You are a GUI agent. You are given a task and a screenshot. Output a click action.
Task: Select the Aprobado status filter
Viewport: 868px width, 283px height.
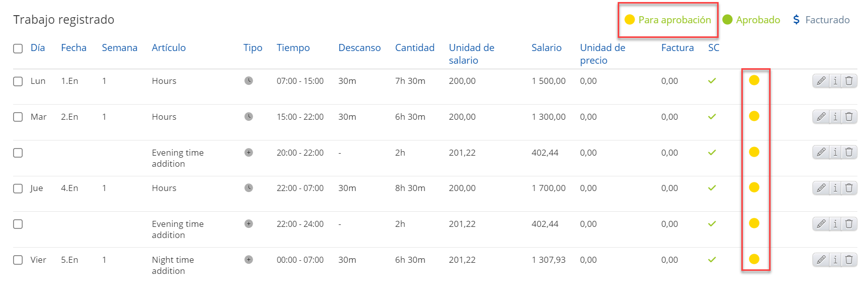pyautogui.click(x=751, y=20)
